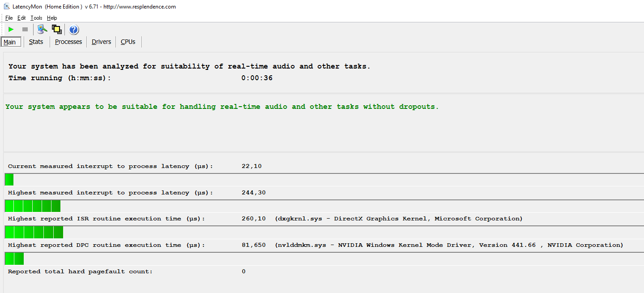Click the 'Time running (h:mm:ss):' label
The width and height of the screenshot is (644, 293).
click(60, 78)
